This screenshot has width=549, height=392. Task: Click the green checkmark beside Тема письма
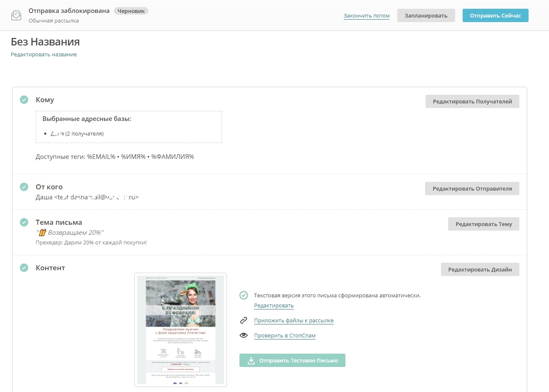[x=24, y=222]
